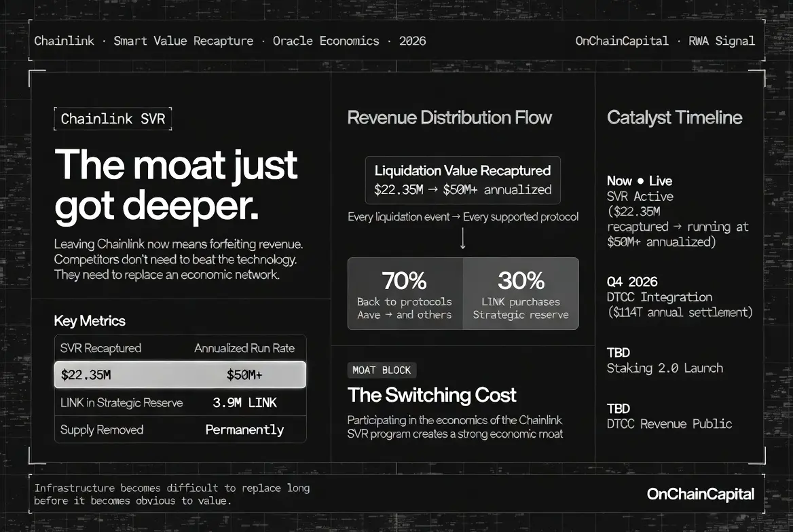The height and width of the screenshot is (532, 793).
Task: Click the 'Catalyst Timeline' heading
Action: point(675,117)
